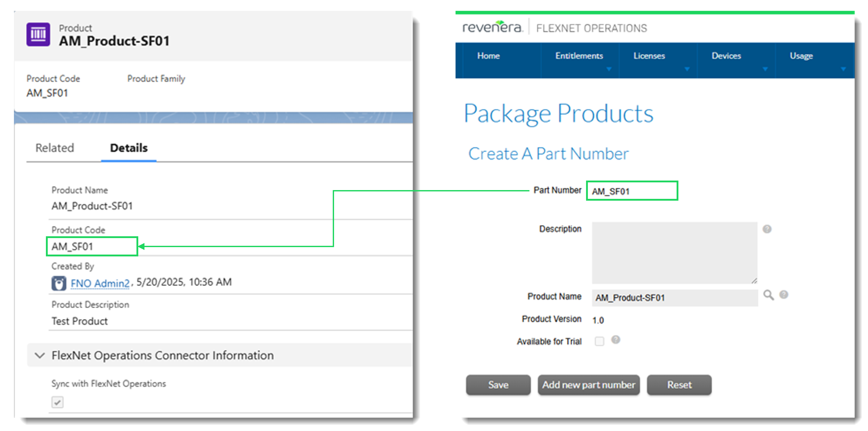The width and height of the screenshot is (868, 431).
Task: Click AM_Product-SF01 under Product Name in Details
Action: [x=92, y=206]
